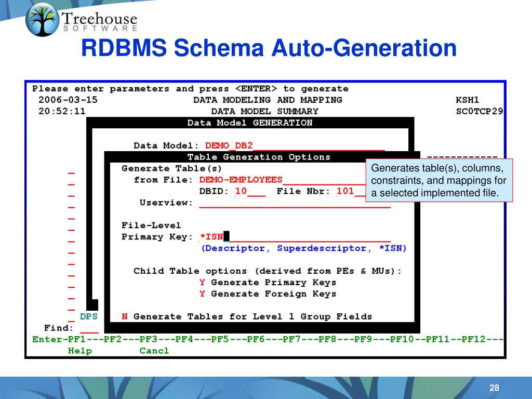Click the Find input field
This screenshot has height=399, width=532.
tap(89, 328)
